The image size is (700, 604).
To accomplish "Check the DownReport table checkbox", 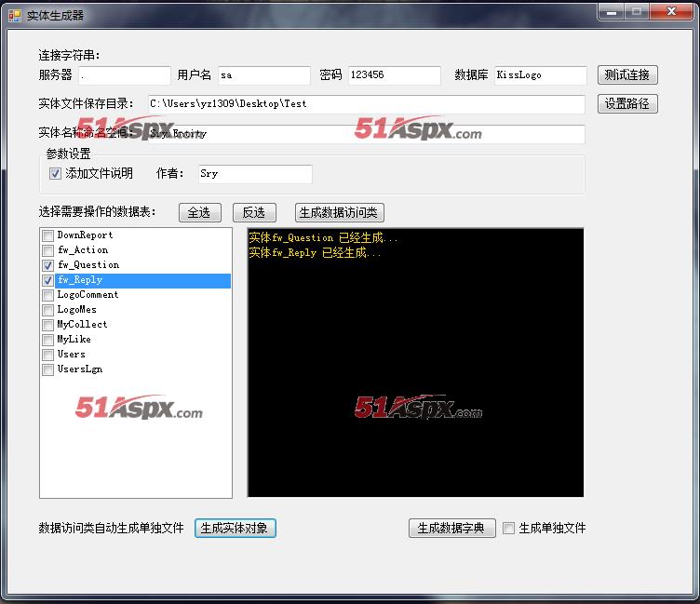I will coord(47,235).
